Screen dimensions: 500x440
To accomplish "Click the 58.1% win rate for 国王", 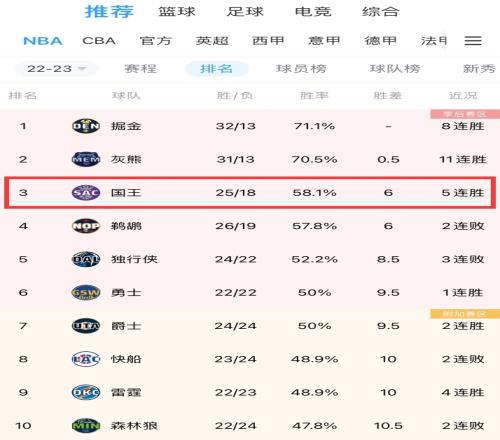I will [x=314, y=193].
